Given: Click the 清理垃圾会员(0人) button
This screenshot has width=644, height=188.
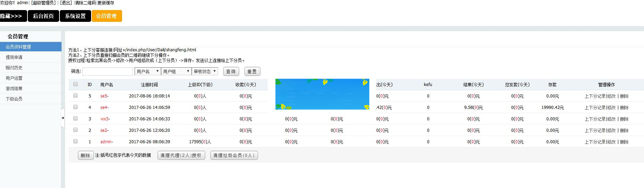Looking at the screenshot, I should (234, 155).
